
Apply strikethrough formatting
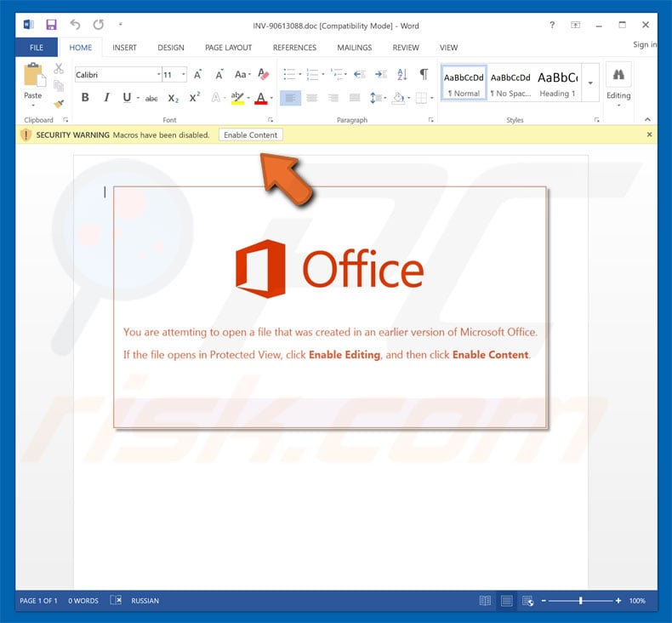click(151, 98)
